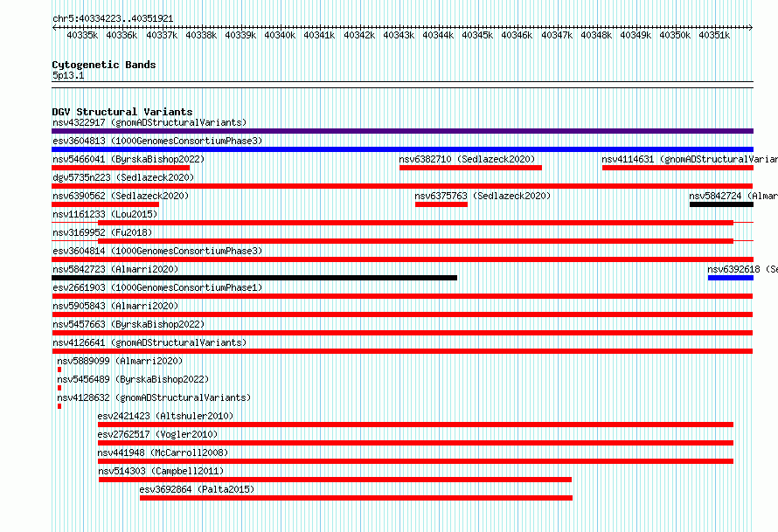Click the red esv3604814 variant bar
The height and width of the screenshot is (532, 778).
[x=402, y=259]
